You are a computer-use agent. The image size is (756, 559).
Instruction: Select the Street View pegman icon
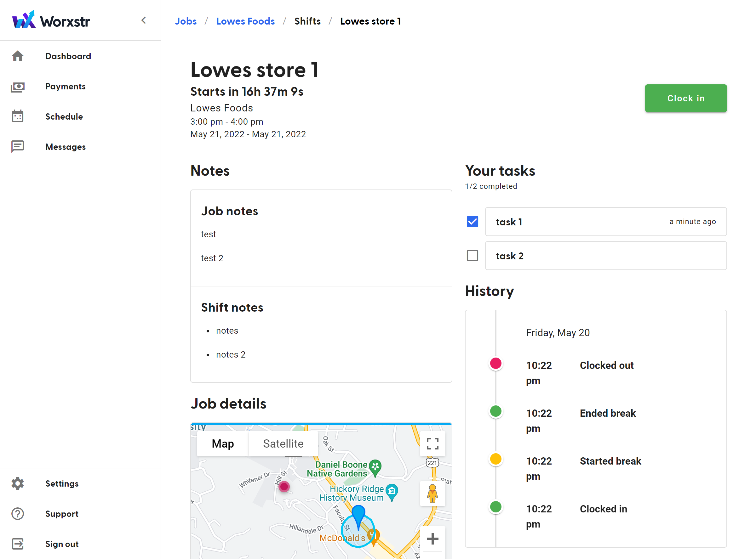coord(432,493)
